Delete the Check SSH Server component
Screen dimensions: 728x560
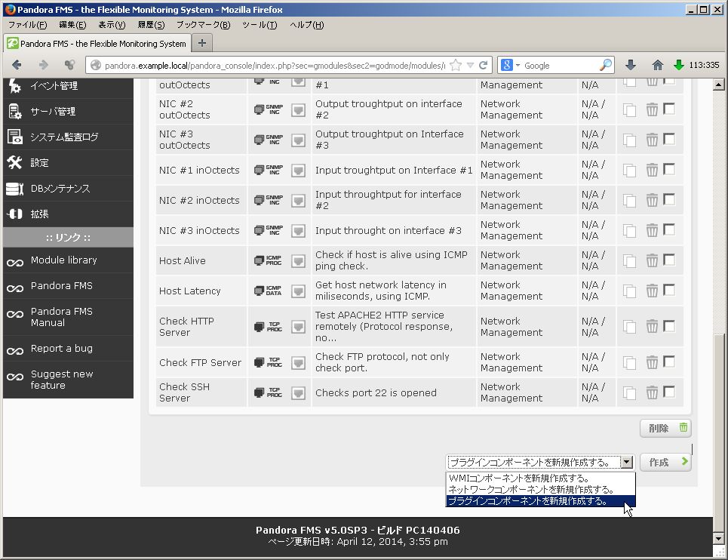[x=652, y=393]
